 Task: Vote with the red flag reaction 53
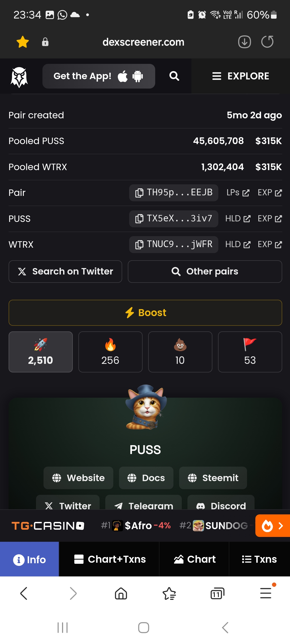[250, 352]
